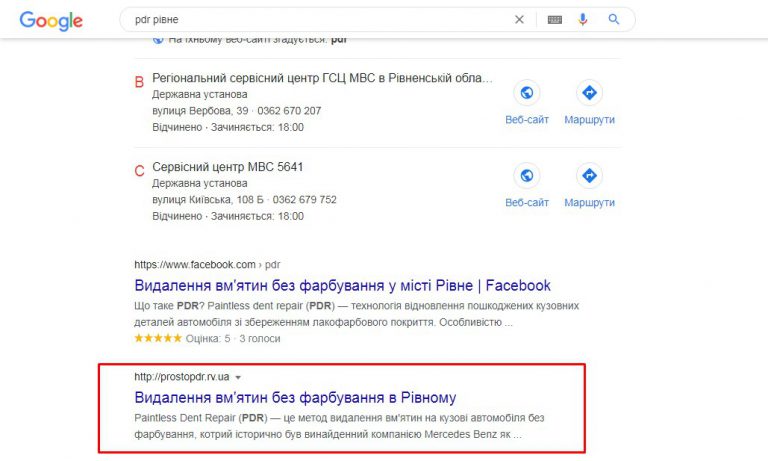
Task: Click the magnifying glass search icon
Action: click(614, 20)
